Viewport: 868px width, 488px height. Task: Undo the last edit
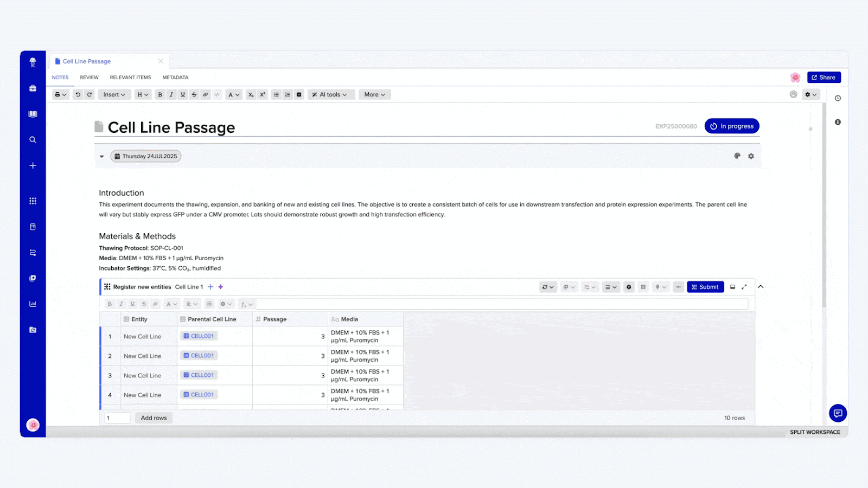[x=78, y=94]
